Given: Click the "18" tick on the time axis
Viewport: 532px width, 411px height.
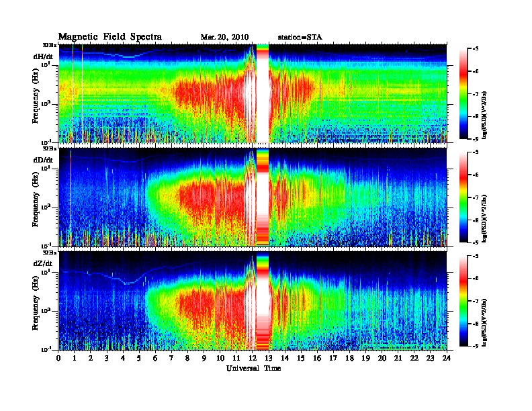Looking at the screenshot, I should tap(350, 358).
